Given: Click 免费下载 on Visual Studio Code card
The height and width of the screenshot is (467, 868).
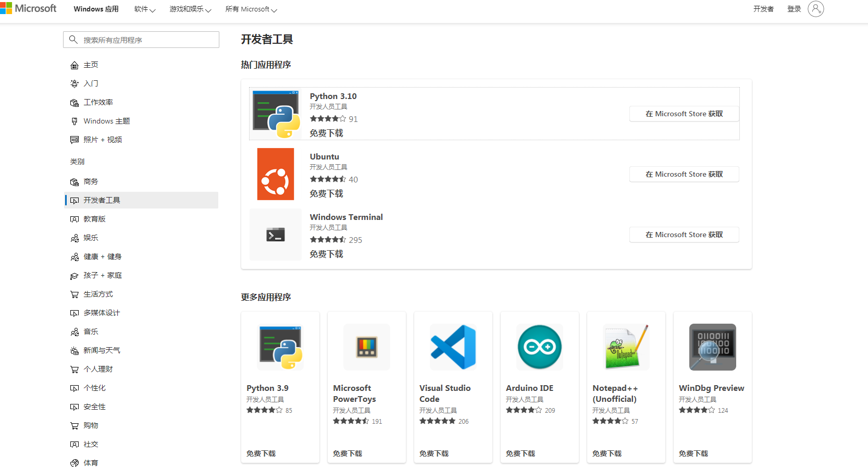Looking at the screenshot, I should pos(434,453).
